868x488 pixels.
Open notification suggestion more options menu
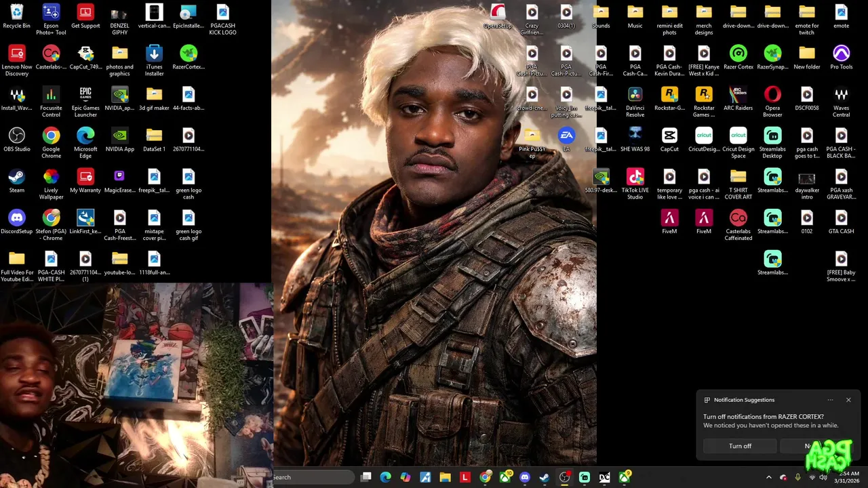[x=830, y=400]
